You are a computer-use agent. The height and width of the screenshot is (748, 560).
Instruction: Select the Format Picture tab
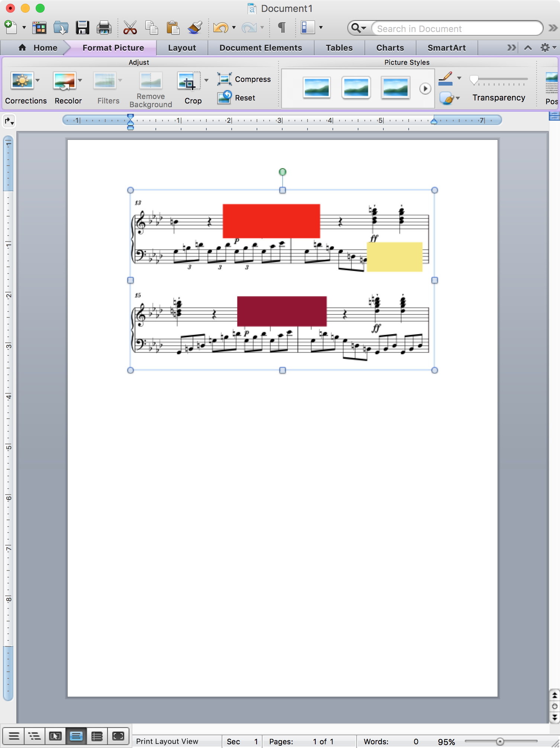pos(113,48)
